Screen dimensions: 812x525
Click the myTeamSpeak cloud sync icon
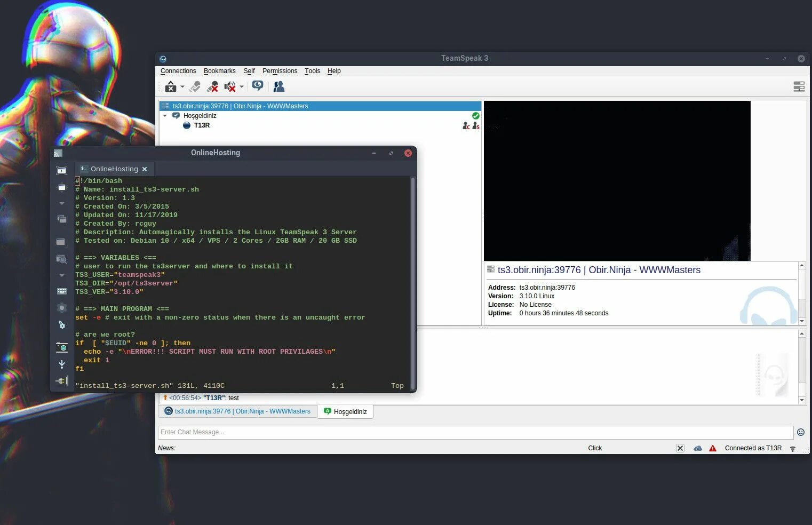coord(697,448)
